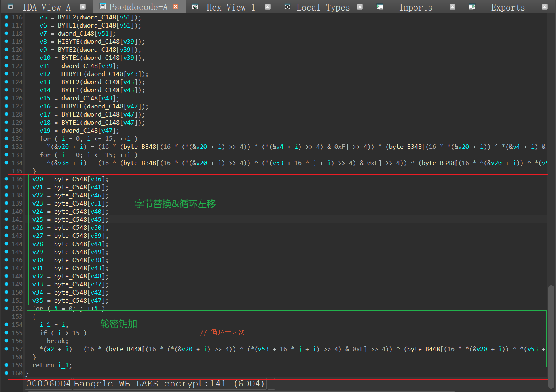The image size is (556, 392).
Task: Click the IDA View-A tab icon
Action: pyautogui.click(x=11, y=7)
